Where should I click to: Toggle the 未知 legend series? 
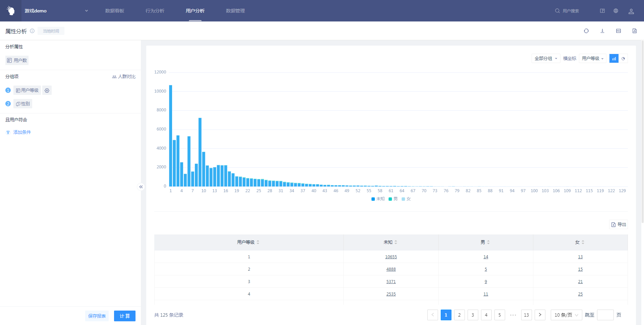click(x=378, y=199)
